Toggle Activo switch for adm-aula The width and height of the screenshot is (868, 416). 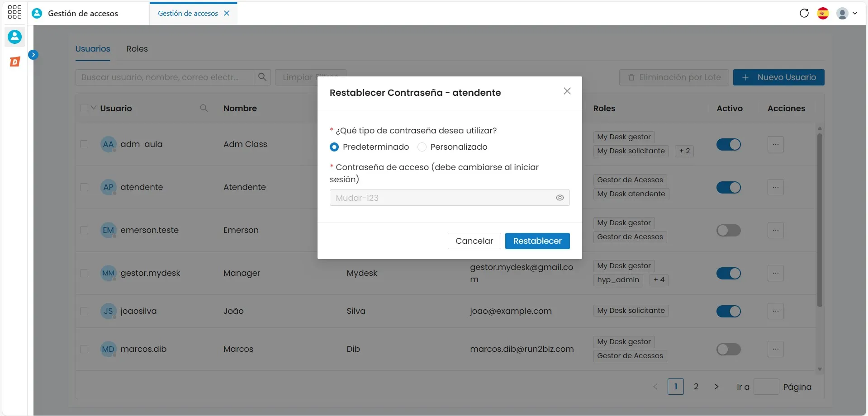click(x=728, y=144)
